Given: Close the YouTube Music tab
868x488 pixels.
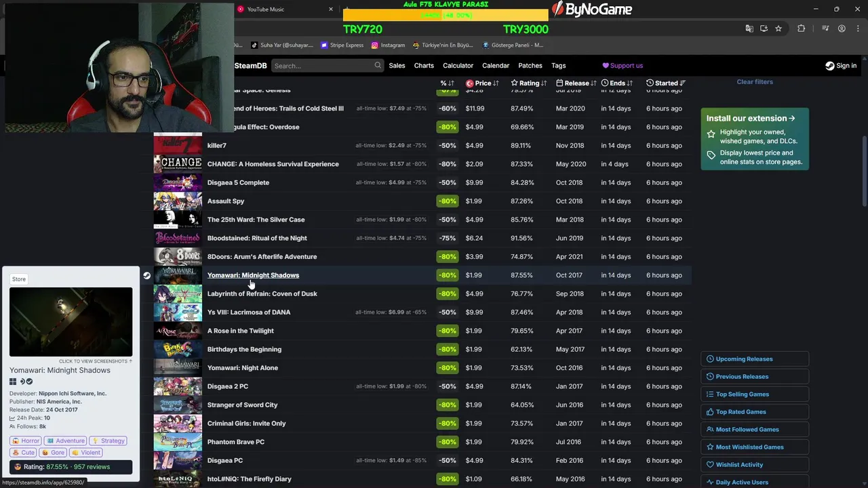Looking at the screenshot, I should tap(331, 9).
